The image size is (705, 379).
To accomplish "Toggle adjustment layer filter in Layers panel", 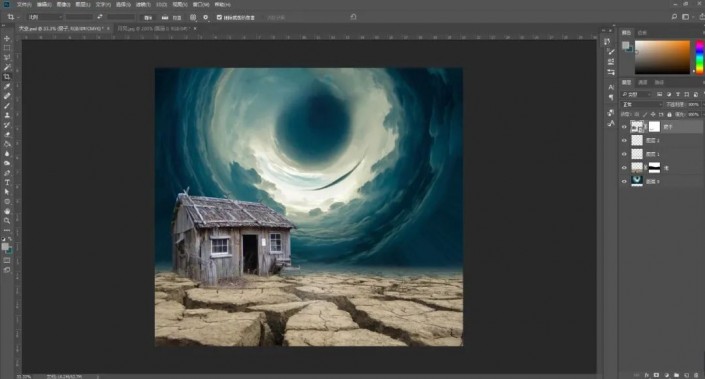I will tap(669, 94).
